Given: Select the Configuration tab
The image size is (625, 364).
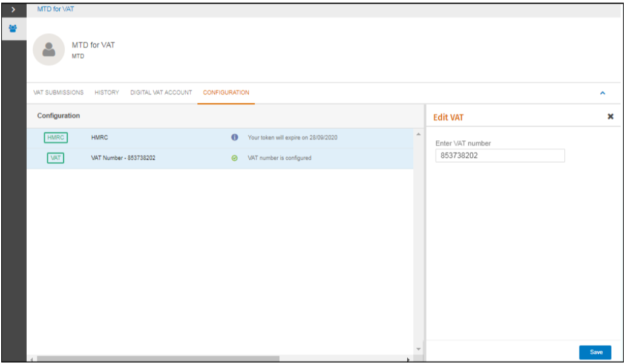Looking at the screenshot, I should [226, 93].
